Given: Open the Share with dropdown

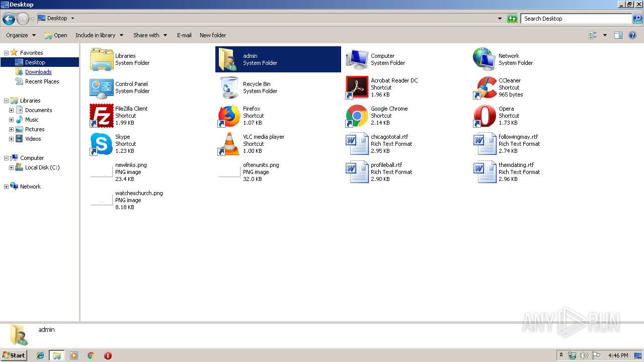Looking at the screenshot, I should coord(150,35).
